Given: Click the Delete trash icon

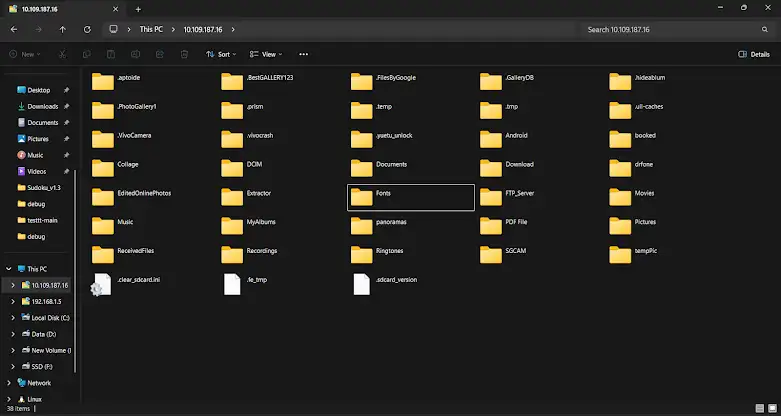Looking at the screenshot, I should (184, 54).
